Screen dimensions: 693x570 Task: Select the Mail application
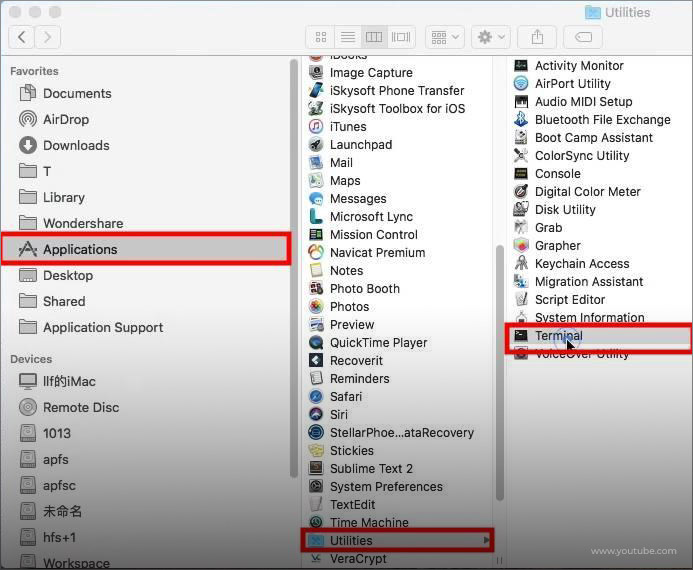[x=331, y=163]
